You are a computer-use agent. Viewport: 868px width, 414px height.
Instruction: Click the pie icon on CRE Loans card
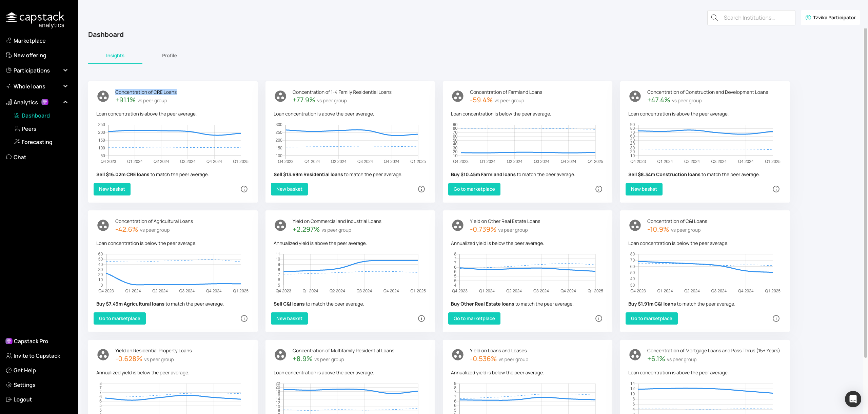point(103,96)
